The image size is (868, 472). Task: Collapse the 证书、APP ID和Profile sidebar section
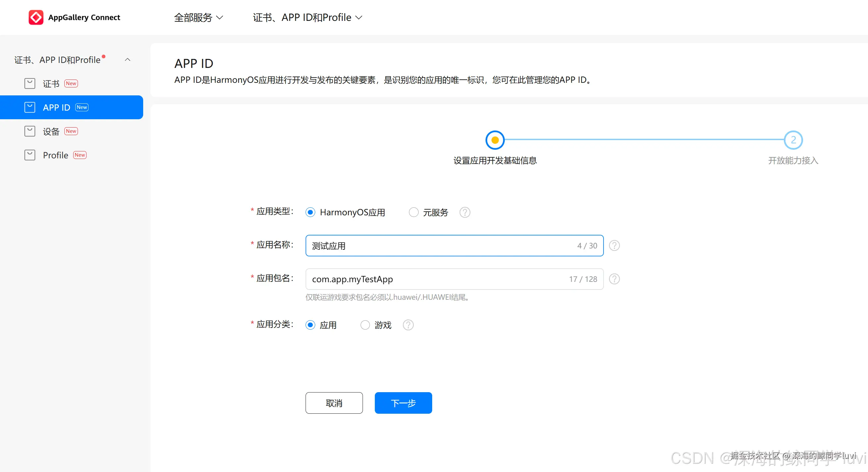click(x=127, y=60)
